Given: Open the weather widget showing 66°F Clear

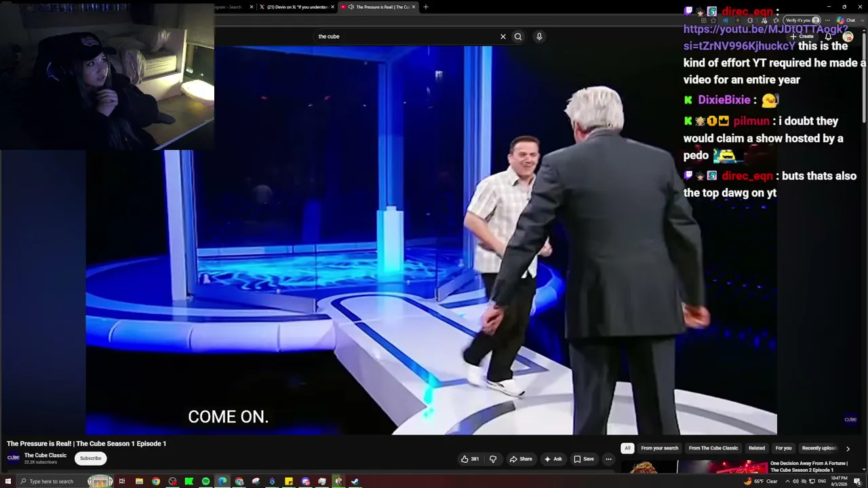Looking at the screenshot, I should click(759, 481).
